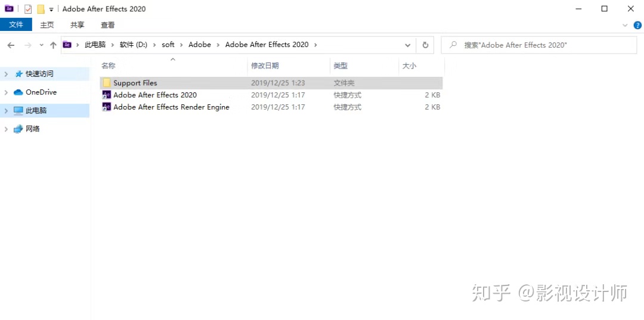Click the properties checkmark quick access icon
This screenshot has width=644, height=320.
[x=28, y=9]
